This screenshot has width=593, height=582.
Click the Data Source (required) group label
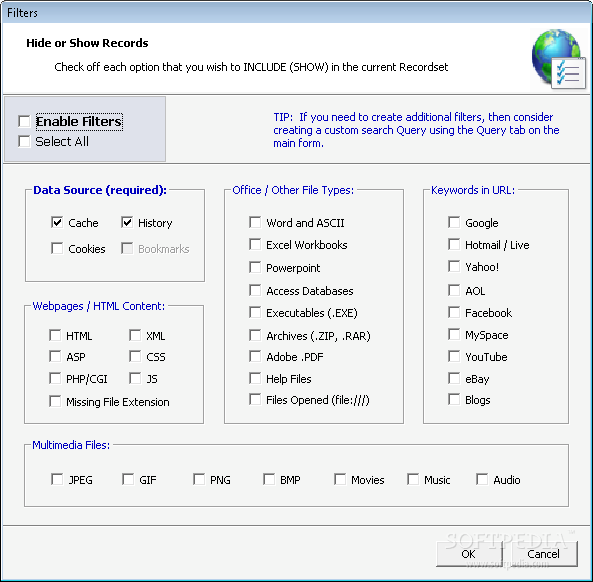(100, 190)
